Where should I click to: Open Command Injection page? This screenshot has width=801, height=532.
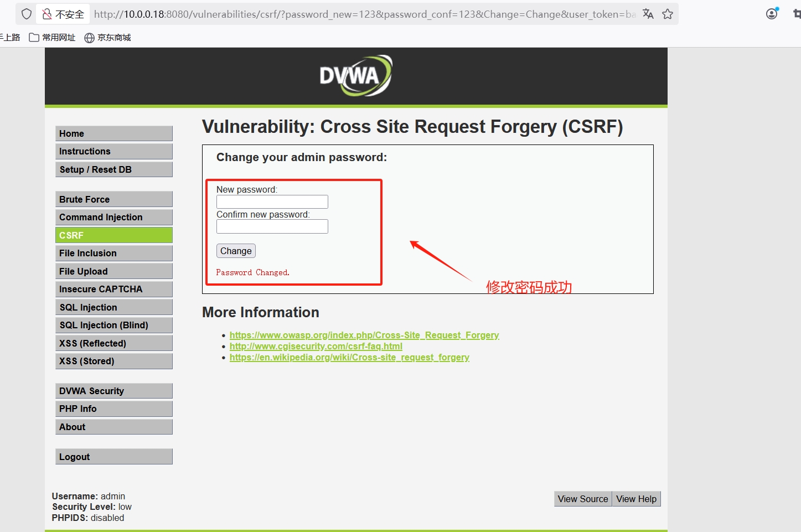click(114, 217)
